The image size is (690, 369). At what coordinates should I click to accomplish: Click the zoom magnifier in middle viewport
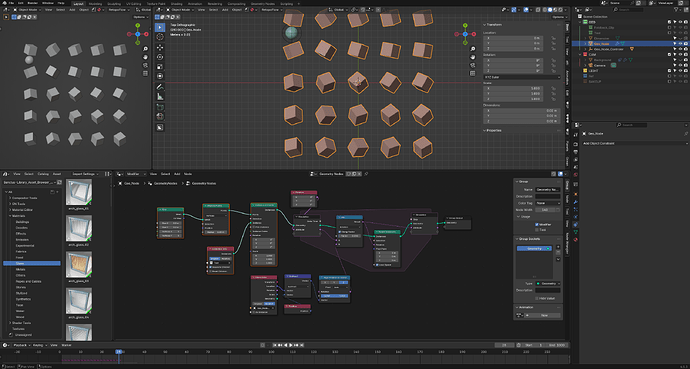[x=473, y=49]
